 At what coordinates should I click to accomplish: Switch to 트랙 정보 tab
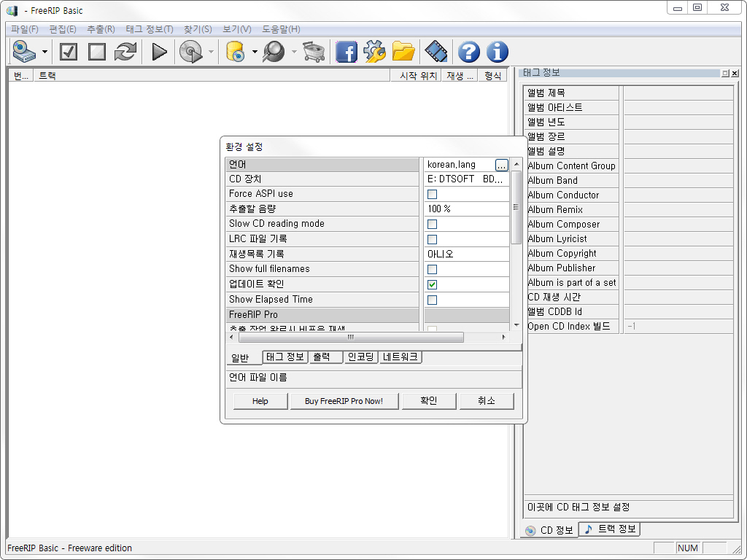611,529
